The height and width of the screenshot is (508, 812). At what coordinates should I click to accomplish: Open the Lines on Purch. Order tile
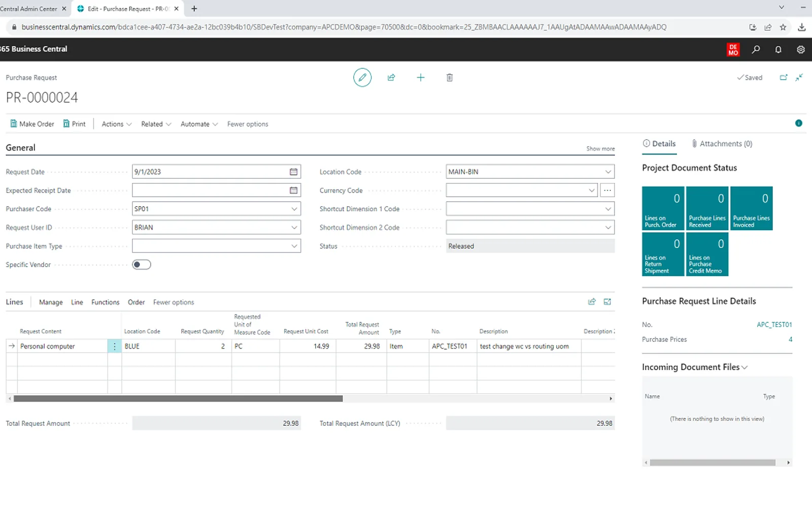click(x=663, y=208)
